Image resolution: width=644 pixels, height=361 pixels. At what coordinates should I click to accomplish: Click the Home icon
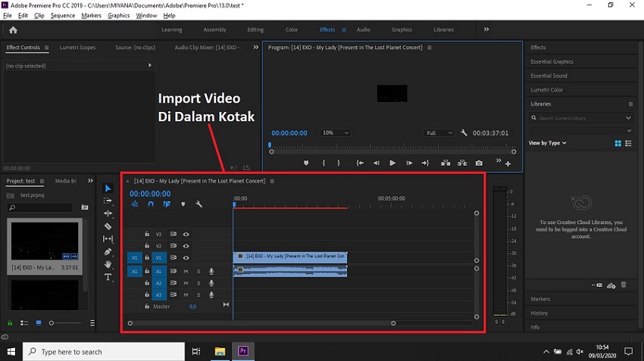[x=13, y=30]
